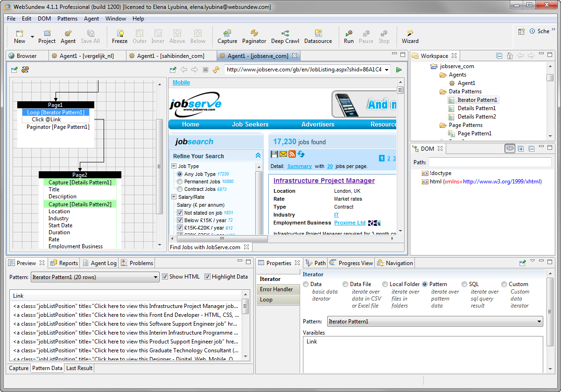
Task: Click the Agent toolbar icon
Action: tap(68, 33)
